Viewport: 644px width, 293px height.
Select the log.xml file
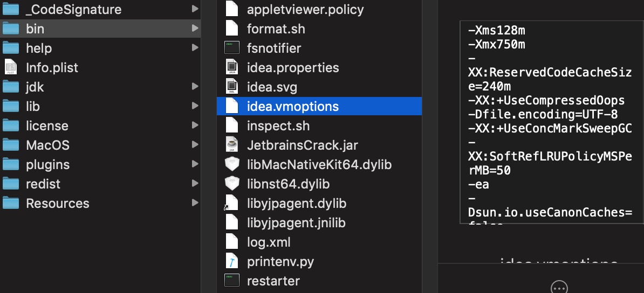pyautogui.click(x=319, y=242)
